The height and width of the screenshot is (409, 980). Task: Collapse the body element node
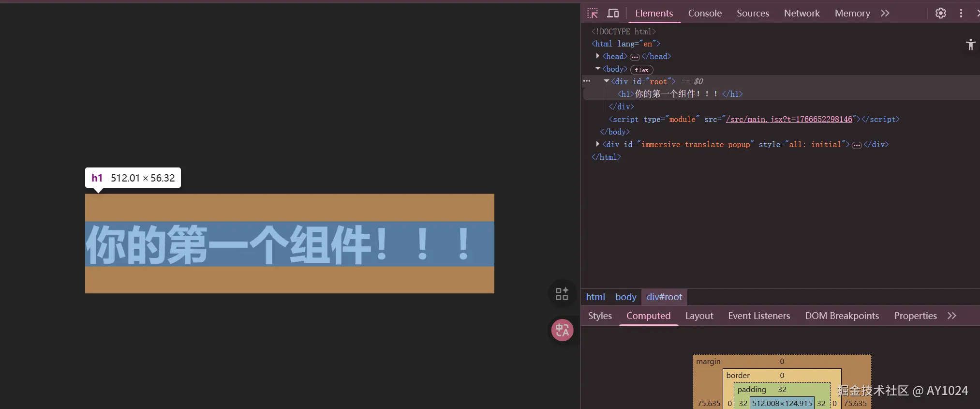coord(598,69)
